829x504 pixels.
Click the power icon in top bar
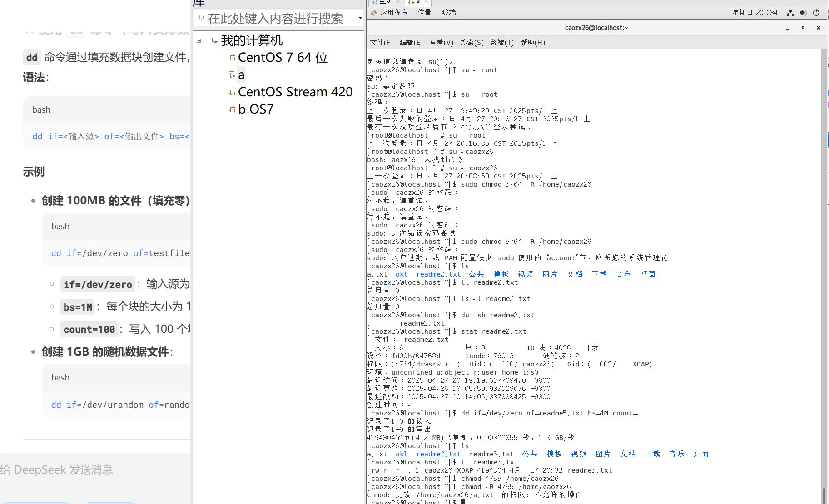[816, 13]
